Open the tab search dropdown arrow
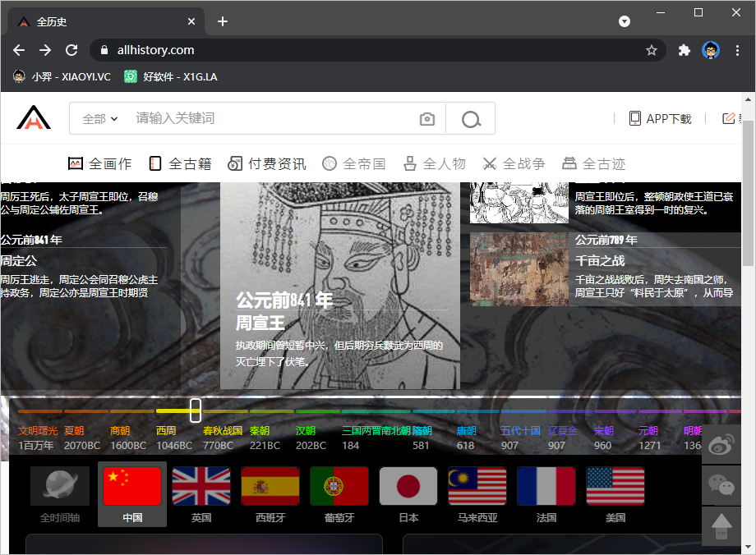The height and width of the screenshot is (555, 756). point(625,21)
